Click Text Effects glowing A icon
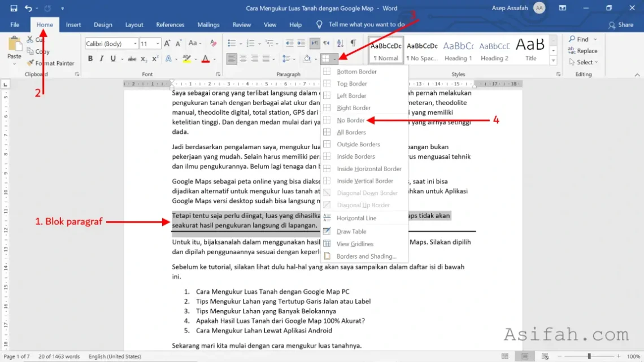This screenshot has width=644, height=362. tap(168, 59)
